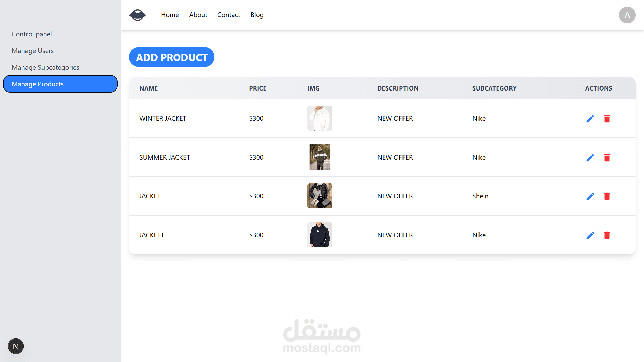Image resolution: width=644 pixels, height=362 pixels.
Task: Click the WINTER JACKET product image
Action: pos(319,118)
